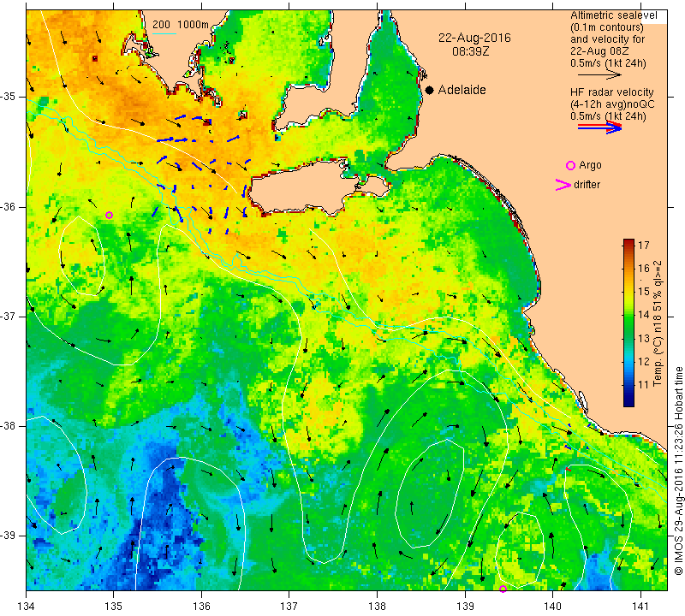This screenshot has width=685, height=616.
Task: Click the 'Altimetric sealevel' legend heading
Action: click(x=613, y=15)
